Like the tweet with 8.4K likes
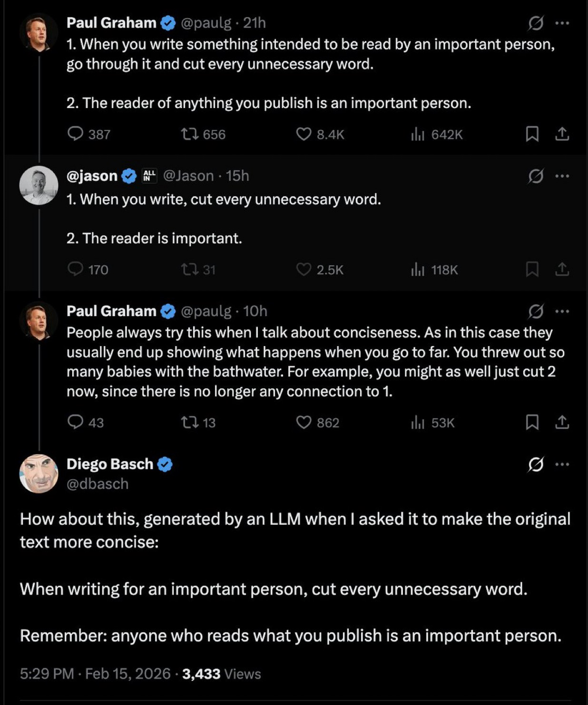 (x=304, y=134)
